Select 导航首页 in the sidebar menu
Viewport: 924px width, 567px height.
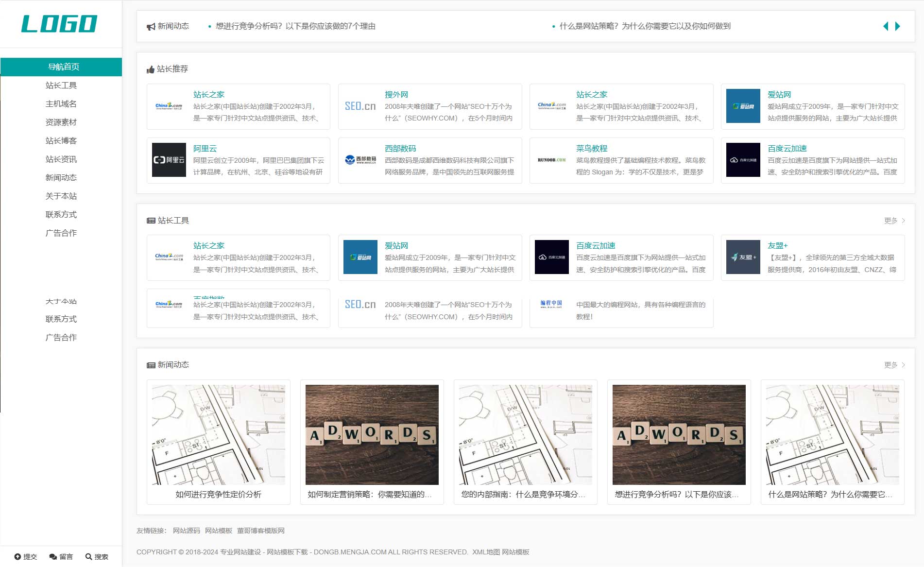[x=61, y=67]
